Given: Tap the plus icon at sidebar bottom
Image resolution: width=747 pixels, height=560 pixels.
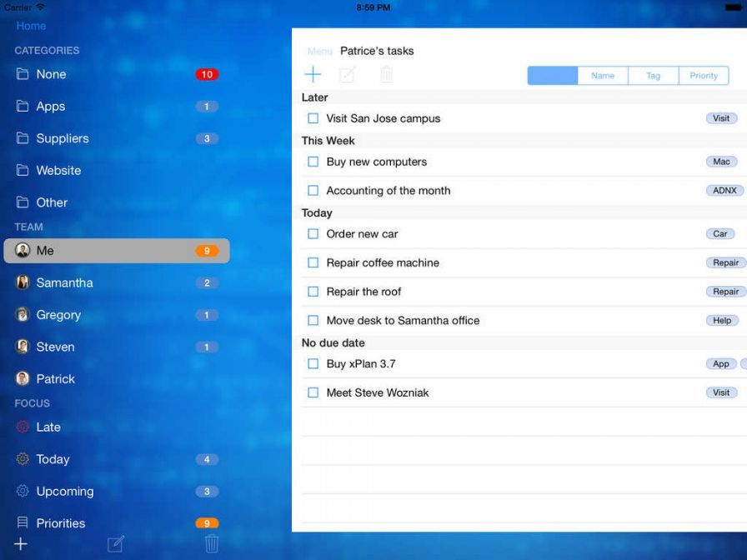Looking at the screenshot, I should (21, 544).
